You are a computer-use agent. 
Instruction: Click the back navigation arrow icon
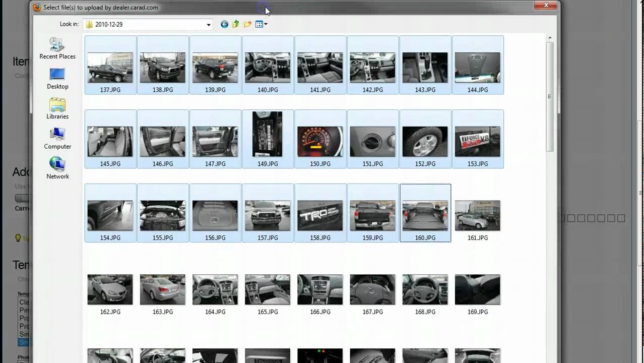tap(224, 24)
